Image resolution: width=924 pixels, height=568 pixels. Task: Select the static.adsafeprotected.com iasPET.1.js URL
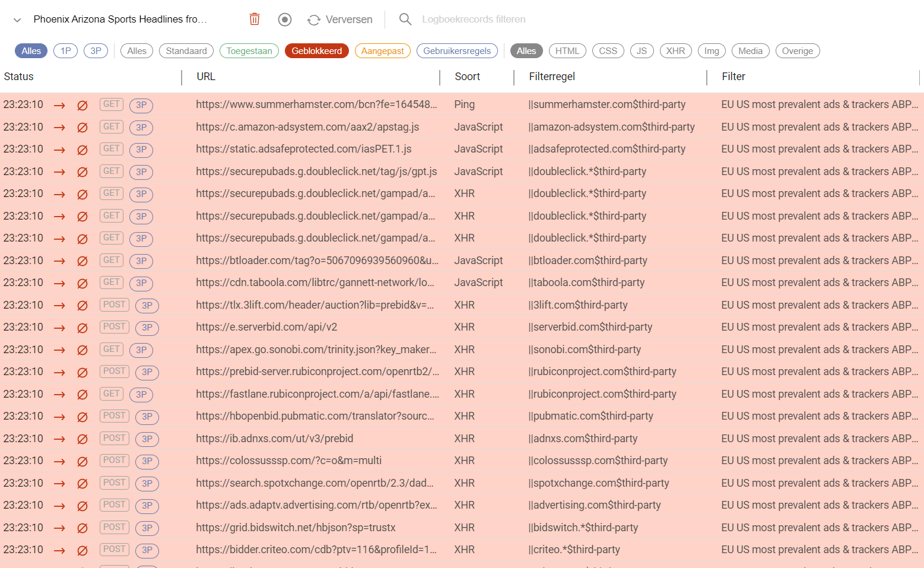pos(304,149)
